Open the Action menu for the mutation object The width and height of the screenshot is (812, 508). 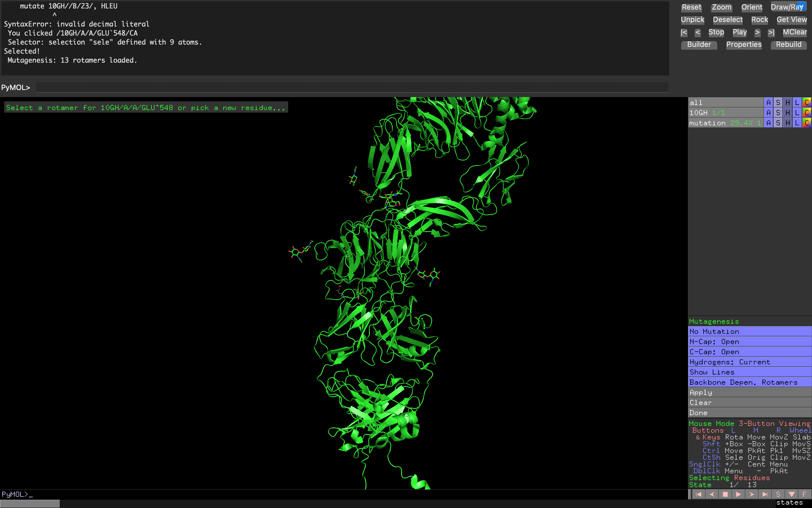(768, 123)
